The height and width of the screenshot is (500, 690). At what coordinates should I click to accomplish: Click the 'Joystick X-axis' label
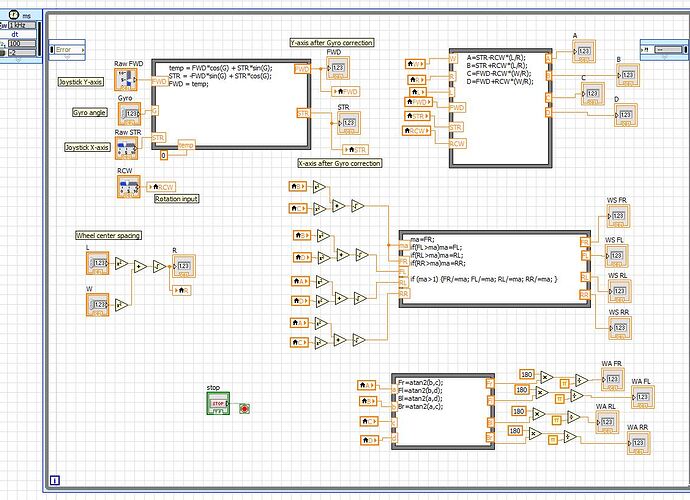tap(87, 147)
